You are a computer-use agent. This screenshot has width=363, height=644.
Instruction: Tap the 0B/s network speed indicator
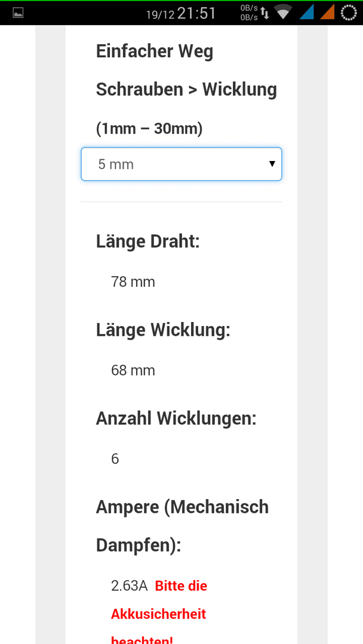click(x=249, y=13)
